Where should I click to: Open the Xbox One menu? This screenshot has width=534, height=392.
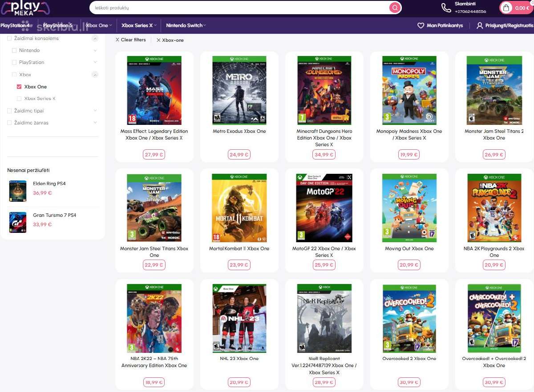(x=99, y=25)
